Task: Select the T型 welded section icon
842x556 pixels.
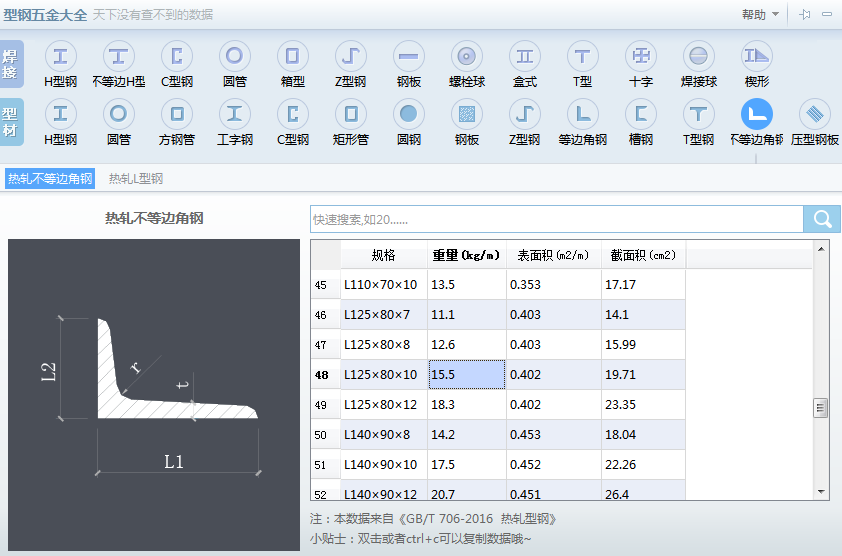Action: tap(583, 56)
